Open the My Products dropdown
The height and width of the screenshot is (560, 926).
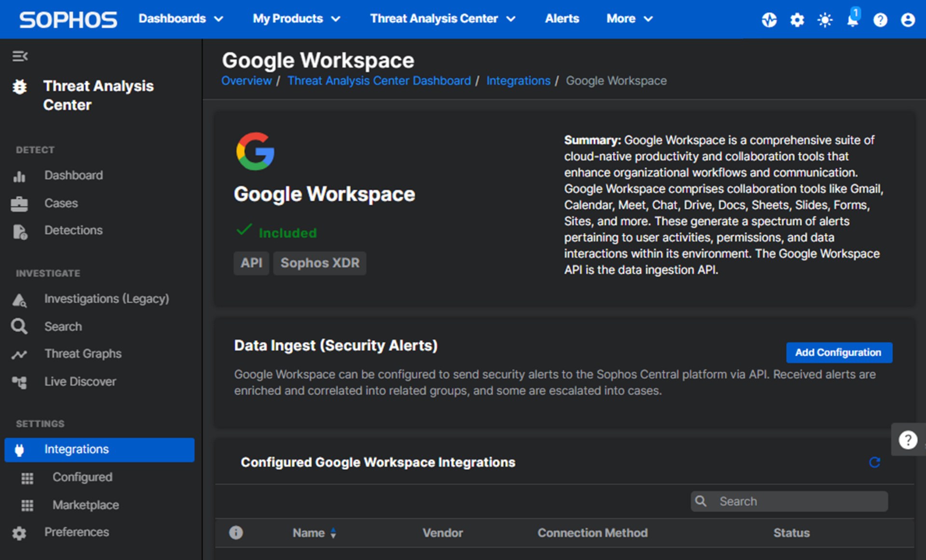tap(296, 19)
